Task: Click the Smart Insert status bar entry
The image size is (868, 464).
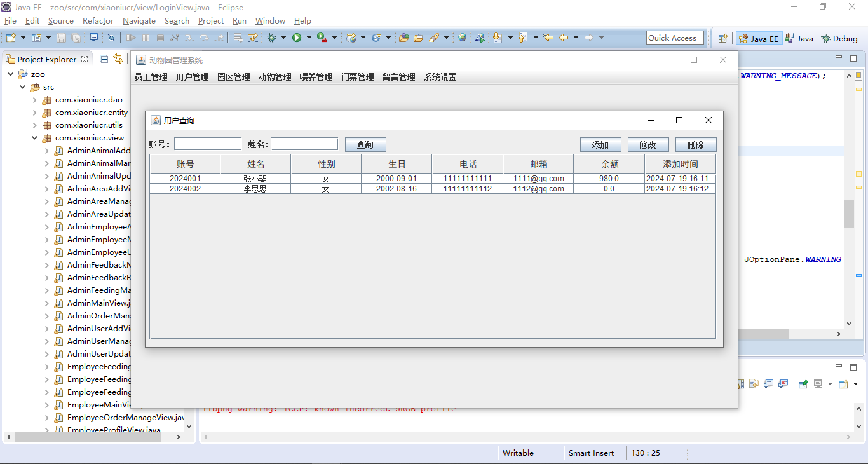Action: click(591, 453)
